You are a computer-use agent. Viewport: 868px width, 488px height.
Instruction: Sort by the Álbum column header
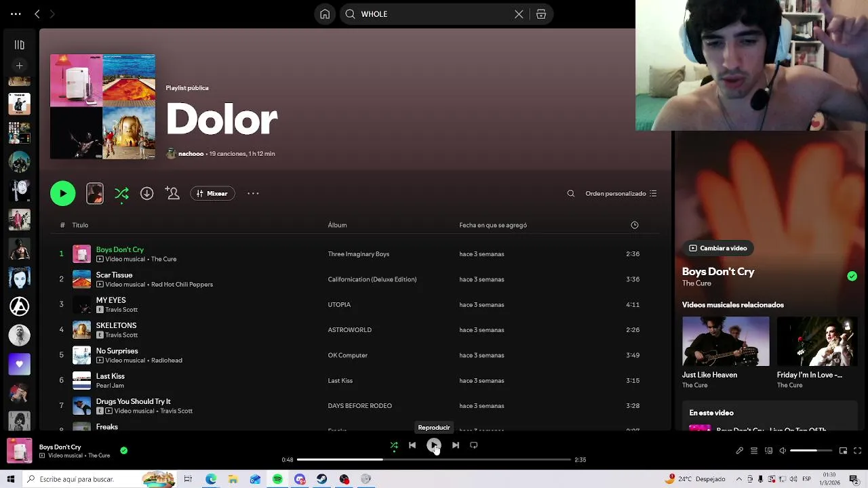337,225
